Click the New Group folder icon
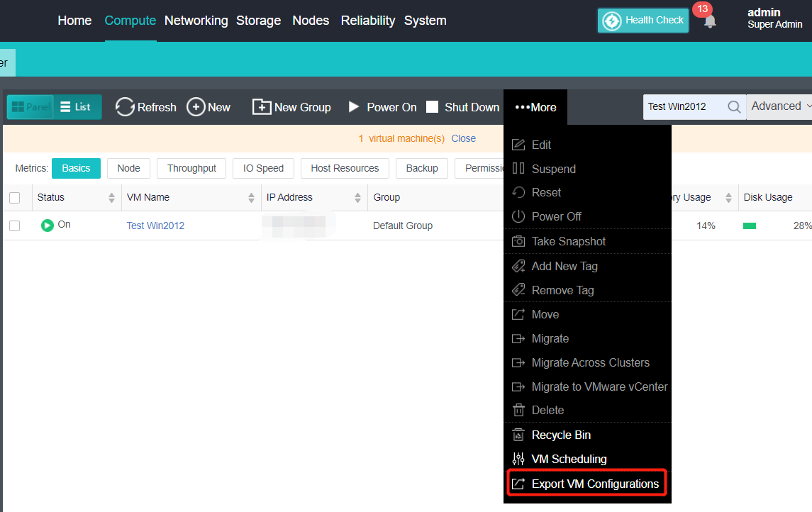Screen dimensions: 812x512 click(262, 107)
